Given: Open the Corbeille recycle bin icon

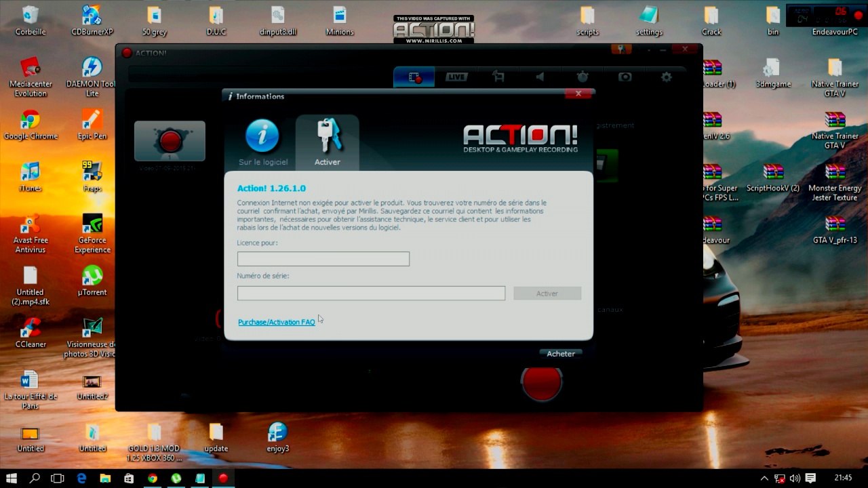Looking at the screenshot, I should click(31, 21).
